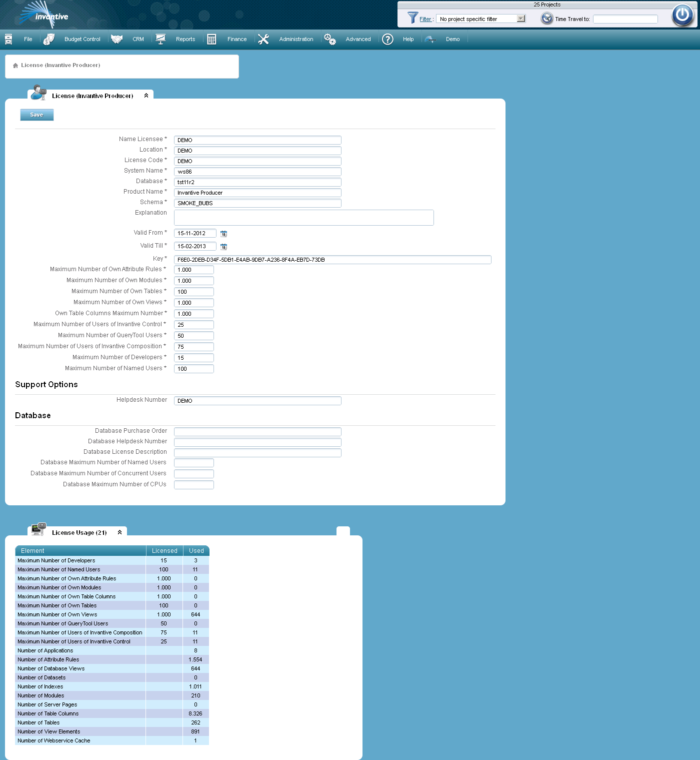Click the Time Travel globe icon

tap(546, 18)
